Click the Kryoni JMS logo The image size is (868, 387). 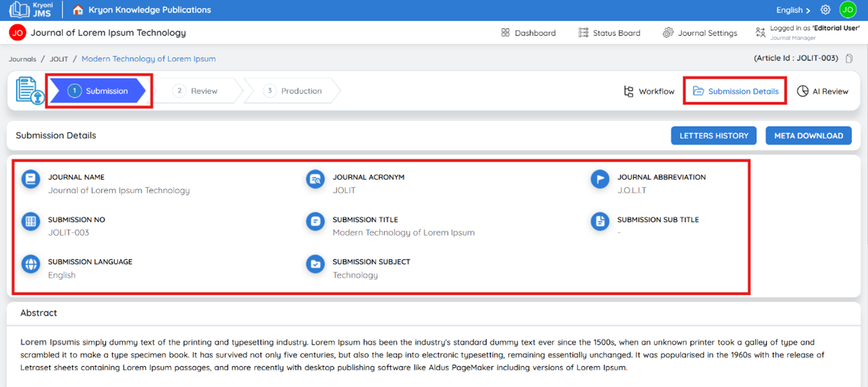coord(30,9)
